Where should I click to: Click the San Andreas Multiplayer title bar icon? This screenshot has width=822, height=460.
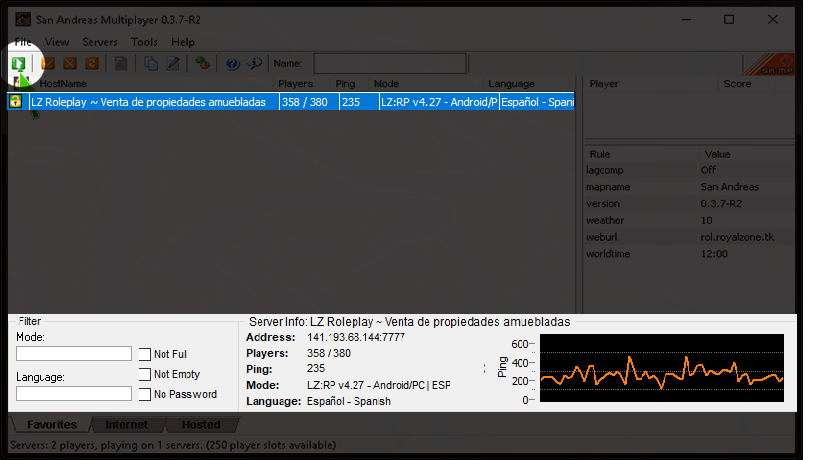pos(23,20)
